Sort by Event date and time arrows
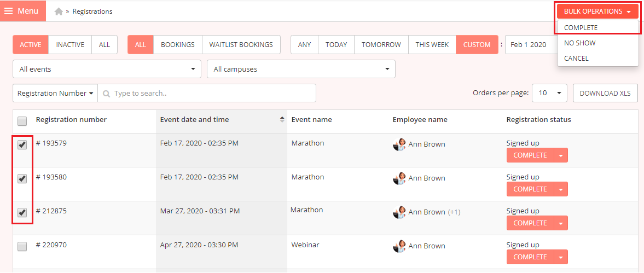This screenshot has width=644, height=273. [282, 119]
